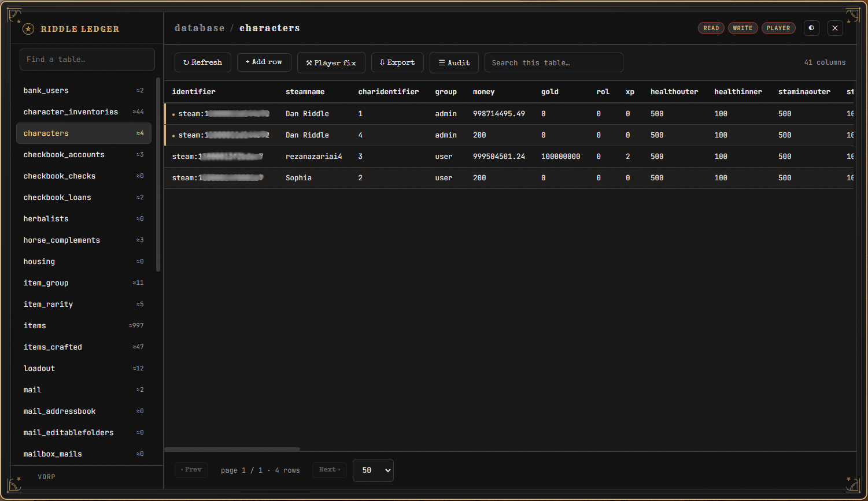868x501 pixels.
Task: Toggle the WRITE permission badge
Action: pyautogui.click(x=743, y=28)
